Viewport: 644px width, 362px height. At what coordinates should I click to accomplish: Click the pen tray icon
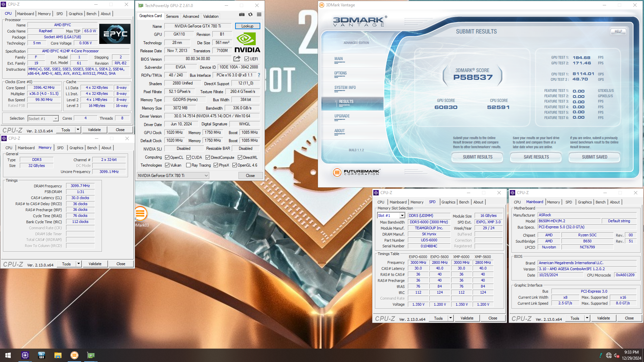click(601, 355)
